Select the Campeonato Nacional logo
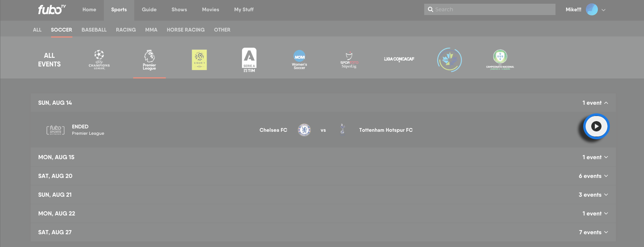644x247 pixels. (500, 60)
